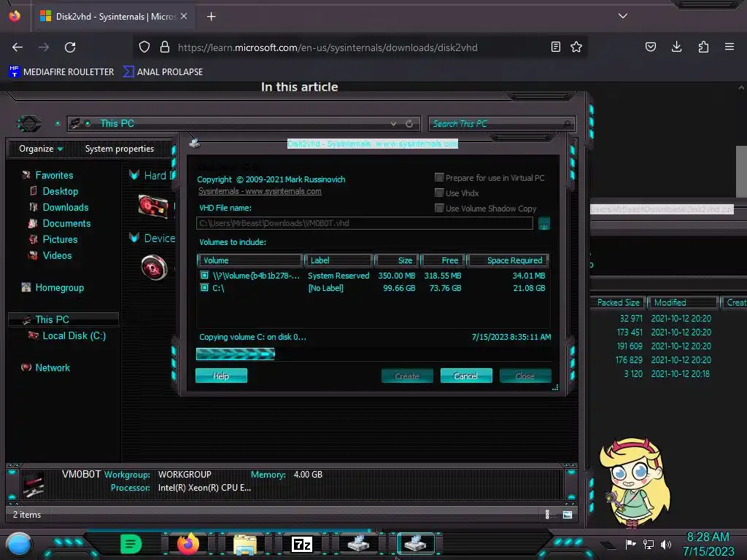Click the Disk2vhd copy progress bar

373,354
